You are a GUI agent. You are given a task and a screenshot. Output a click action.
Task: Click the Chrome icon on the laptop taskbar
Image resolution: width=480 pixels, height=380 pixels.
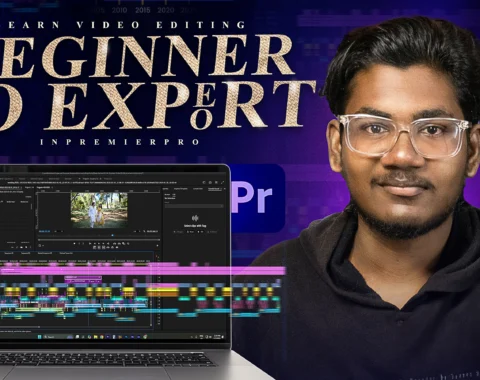point(102,337)
